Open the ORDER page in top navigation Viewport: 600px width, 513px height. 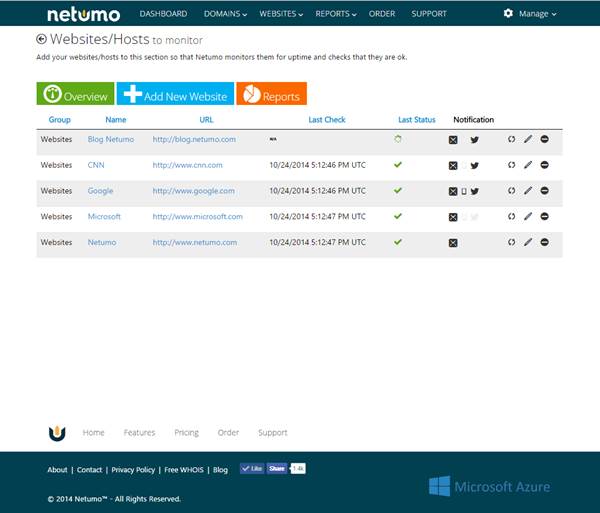point(382,14)
